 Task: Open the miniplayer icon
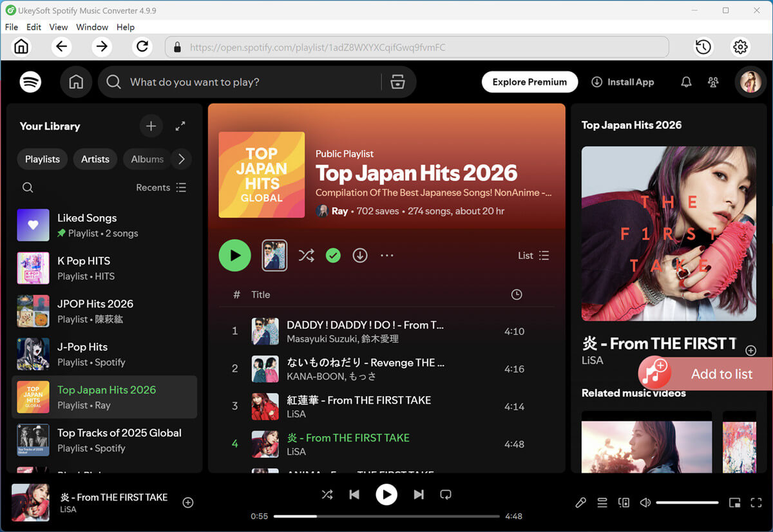(734, 502)
